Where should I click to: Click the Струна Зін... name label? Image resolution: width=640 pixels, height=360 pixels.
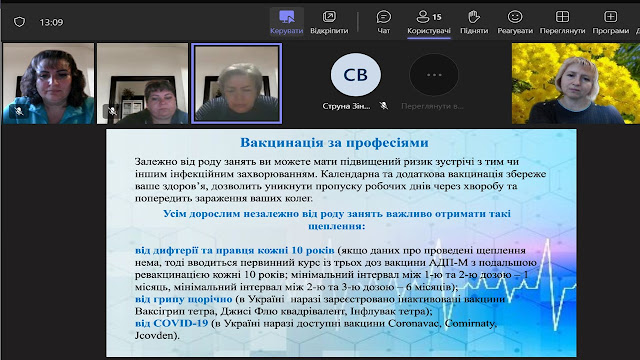[x=346, y=106]
